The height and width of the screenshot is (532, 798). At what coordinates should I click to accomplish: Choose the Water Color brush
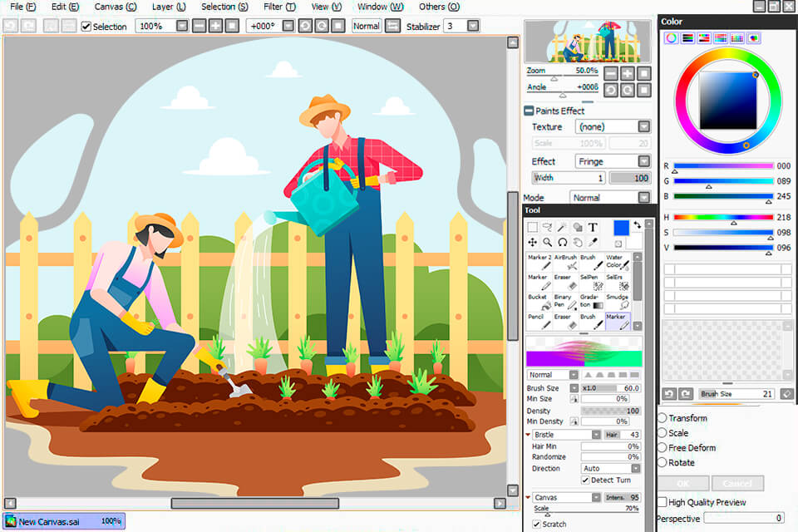(618, 262)
